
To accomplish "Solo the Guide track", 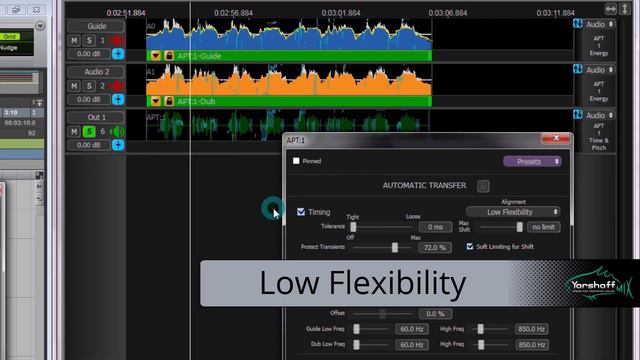I will tap(89, 40).
